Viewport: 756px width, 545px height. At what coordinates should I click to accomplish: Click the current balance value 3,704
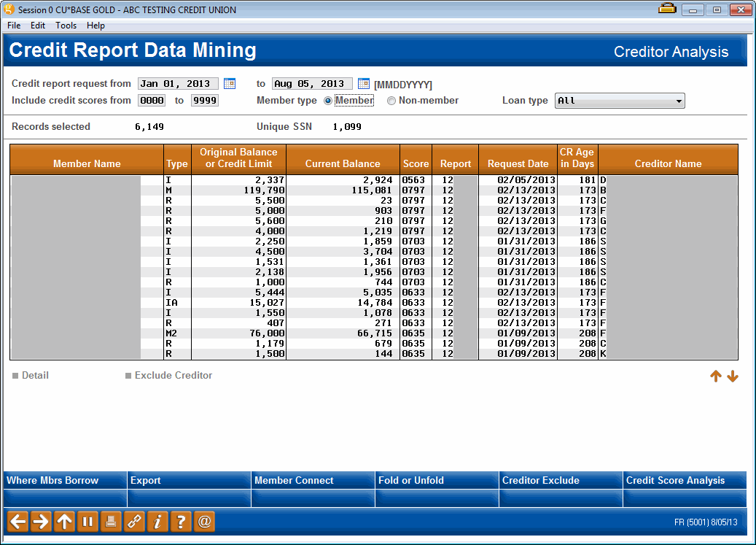(378, 252)
